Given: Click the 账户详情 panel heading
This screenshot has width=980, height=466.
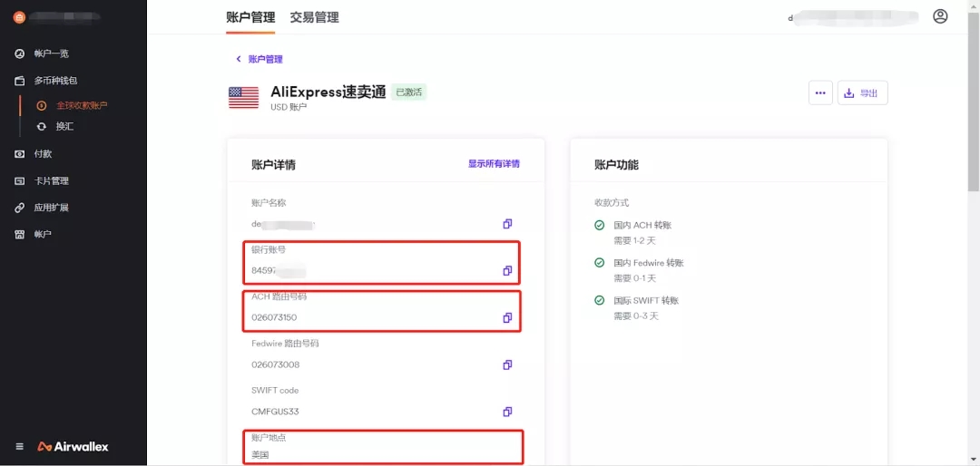Looking at the screenshot, I should (274, 165).
